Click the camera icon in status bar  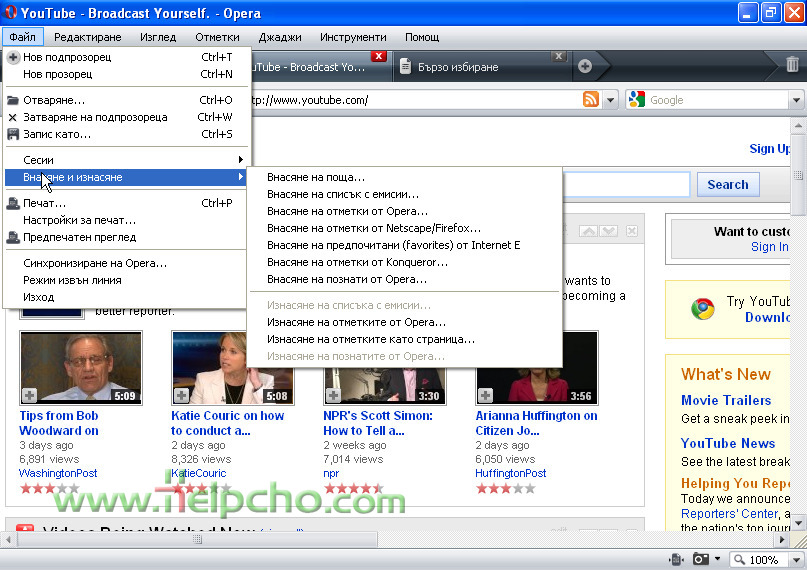click(x=702, y=559)
